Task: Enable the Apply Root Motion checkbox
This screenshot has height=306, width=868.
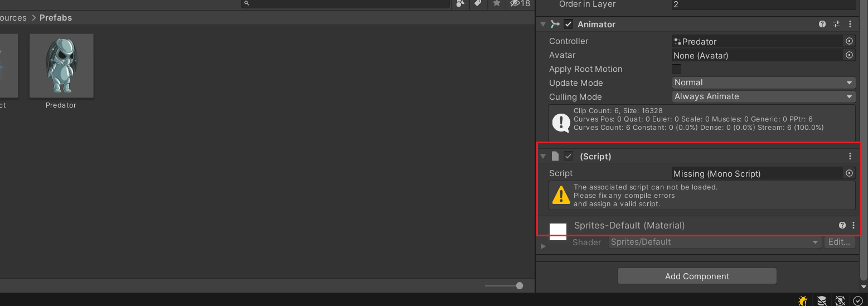Action: coord(676,69)
